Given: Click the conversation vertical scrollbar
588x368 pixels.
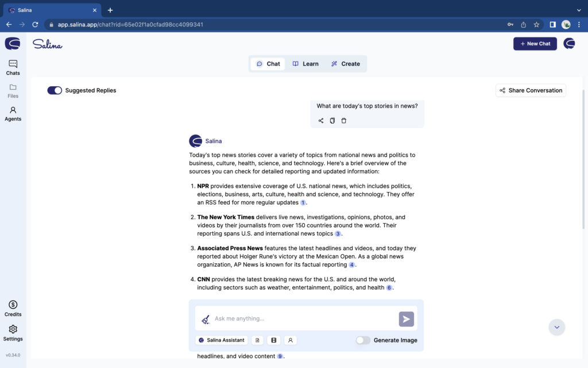Looking at the screenshot, I should point(583,160).
